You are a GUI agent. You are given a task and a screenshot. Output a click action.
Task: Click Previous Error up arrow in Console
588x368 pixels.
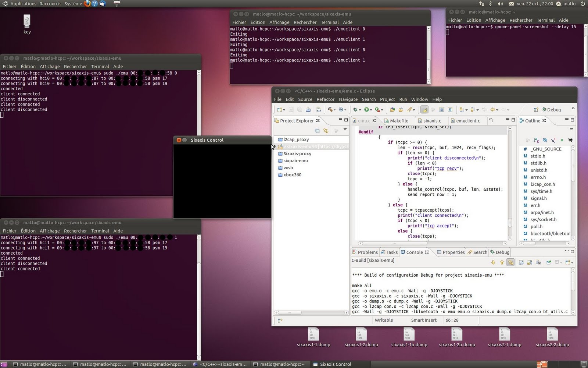click(502, 262)
